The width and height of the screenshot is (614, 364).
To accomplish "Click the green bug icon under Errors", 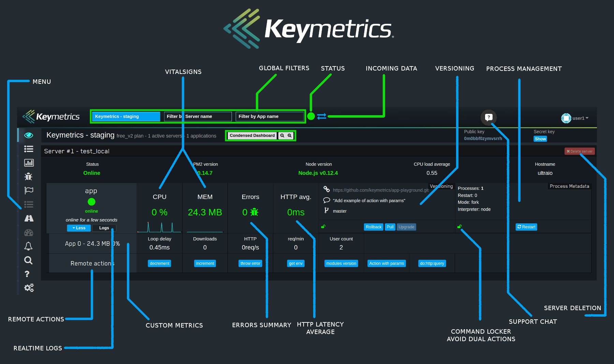I will [254, 212].
